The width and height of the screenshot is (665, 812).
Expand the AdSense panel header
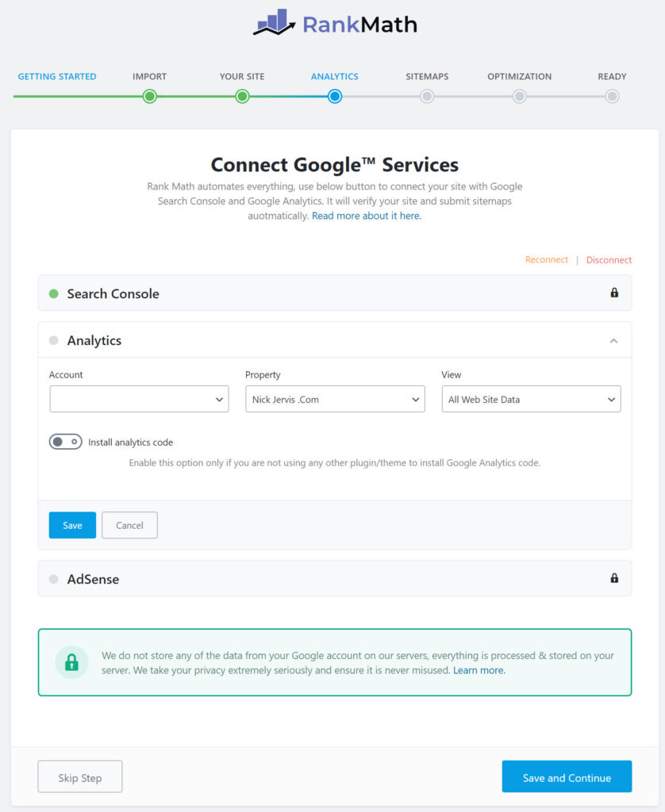click(x=335, y=578)
